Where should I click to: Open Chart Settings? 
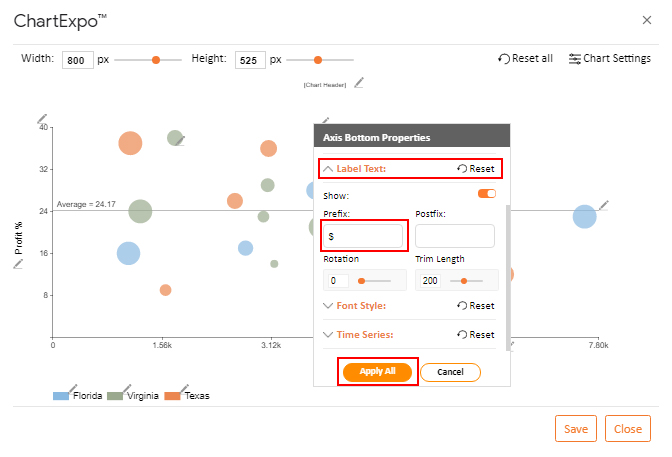(609, 59)
